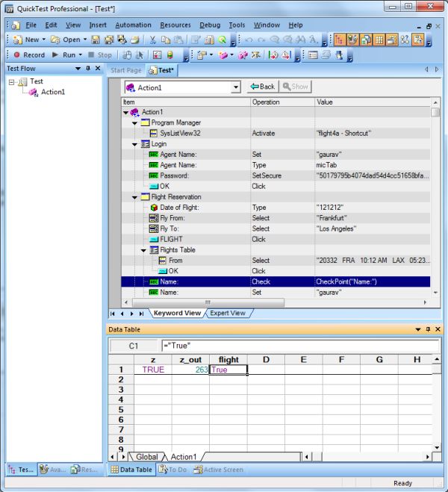Click the first icon after the Test Flow pane header row in Insert toolbar
Screen dimensions: 448x492
click(x=202, y=55)
